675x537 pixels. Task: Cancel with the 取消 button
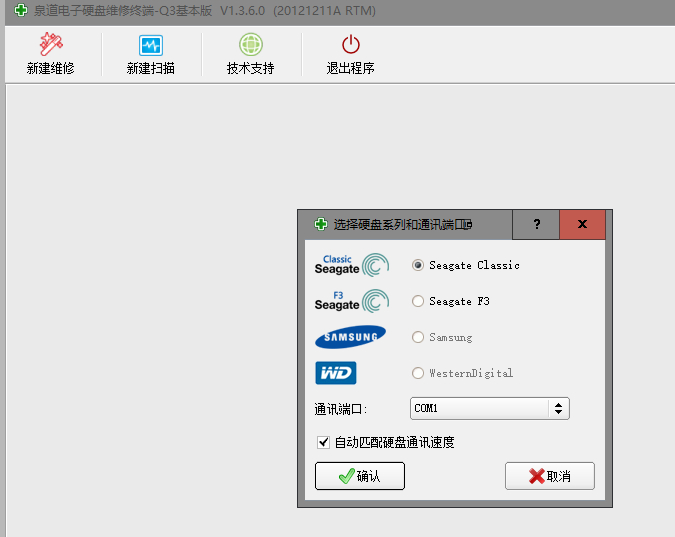click(x=550, y=476)
